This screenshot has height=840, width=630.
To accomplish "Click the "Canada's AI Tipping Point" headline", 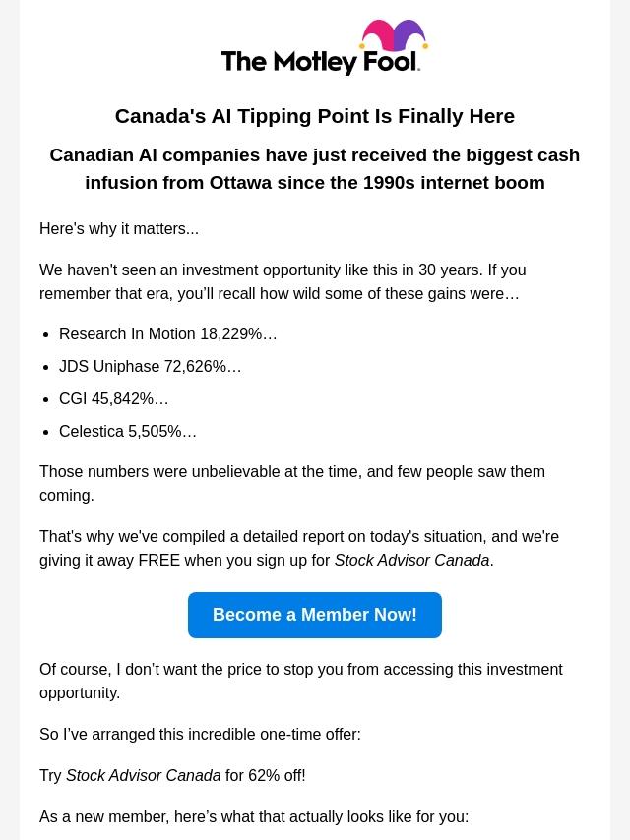I will [x=315, y=116].
